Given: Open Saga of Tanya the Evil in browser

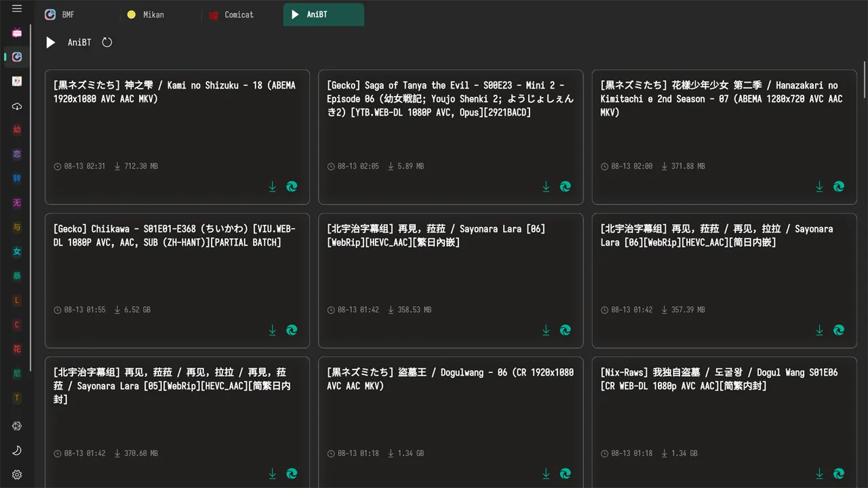Looking at the screenshot, I should (x=565, y=186).
